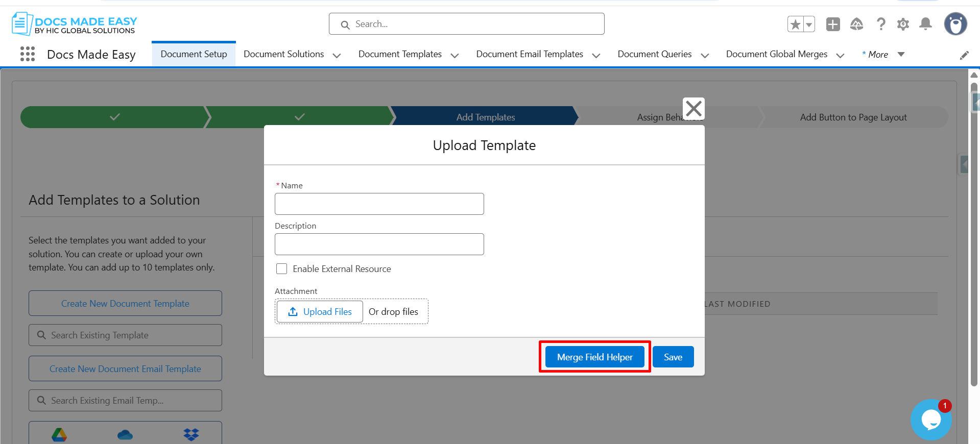Open the chat bubble widget
The image size is (980, 444).
930,420
